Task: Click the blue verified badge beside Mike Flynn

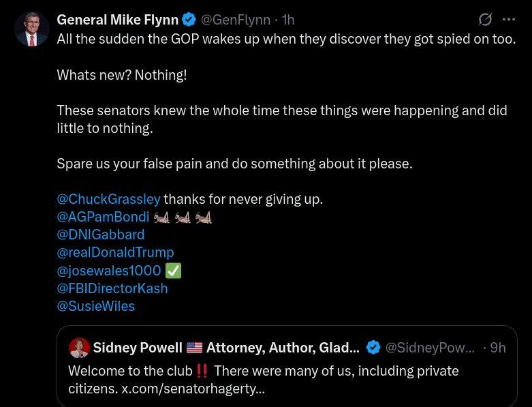Action: [189, 20]
